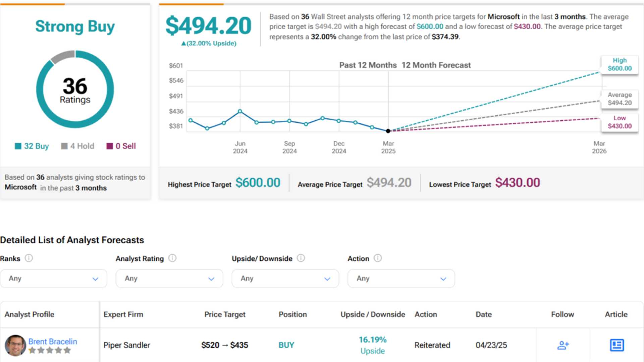Open the Ranks Any dropdown

(x=53, y=278)
